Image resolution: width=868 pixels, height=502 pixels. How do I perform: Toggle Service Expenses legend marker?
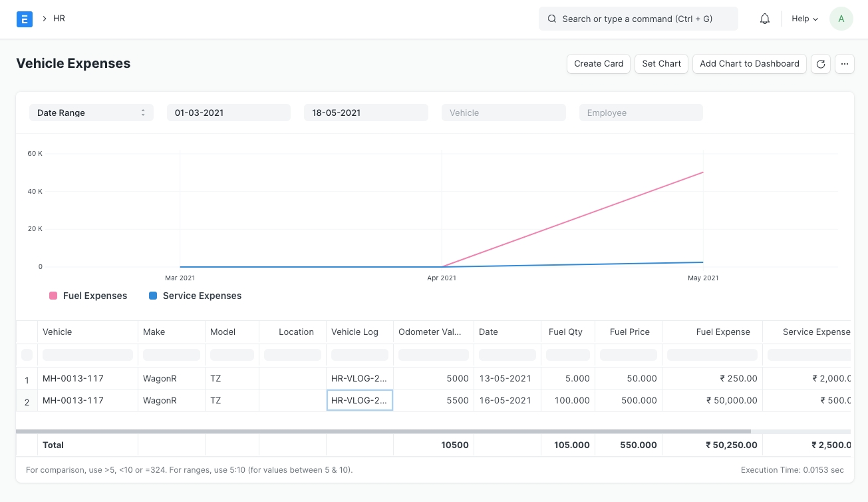point(153,296)
